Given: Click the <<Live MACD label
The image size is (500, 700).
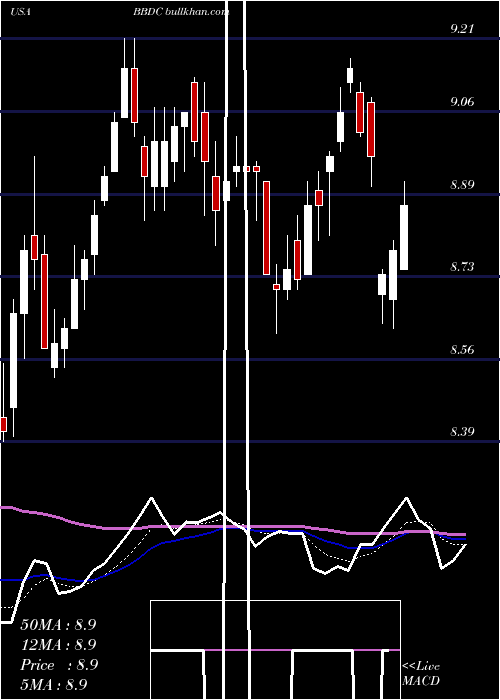Looking at the screenshot, I should [421, 673].
